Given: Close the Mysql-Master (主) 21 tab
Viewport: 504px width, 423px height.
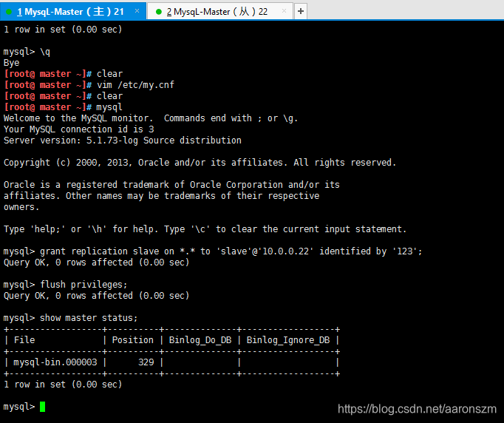Looking at the screenshot, I should 137,11.
